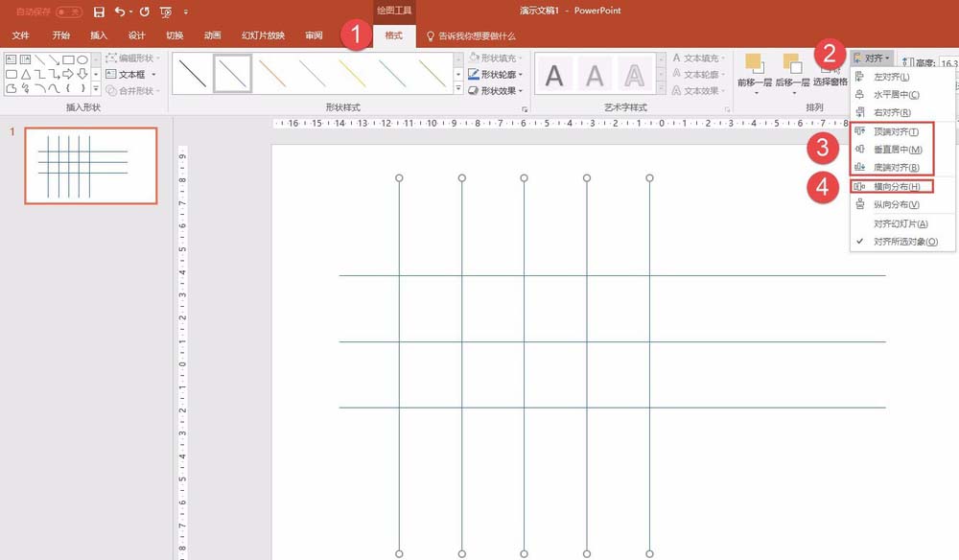Insert the left brace shape
The height and width of the screenshot is (560, 959).
pos(68,88)
